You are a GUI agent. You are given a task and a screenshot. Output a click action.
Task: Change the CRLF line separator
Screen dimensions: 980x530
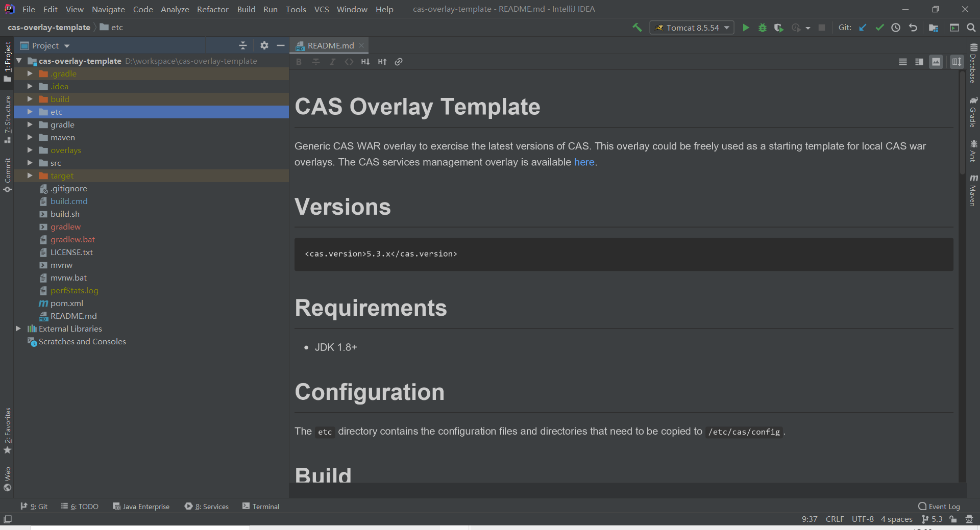coord(835,519)
